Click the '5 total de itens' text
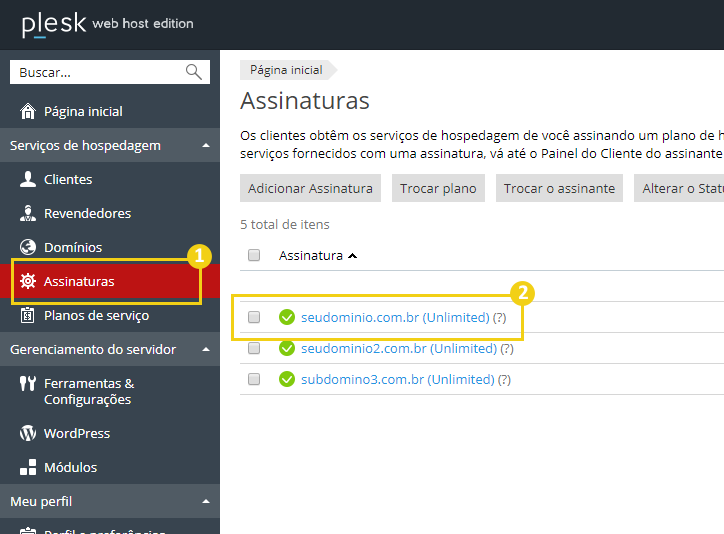This screenshot has height=534, width=724. pos(285,224)
